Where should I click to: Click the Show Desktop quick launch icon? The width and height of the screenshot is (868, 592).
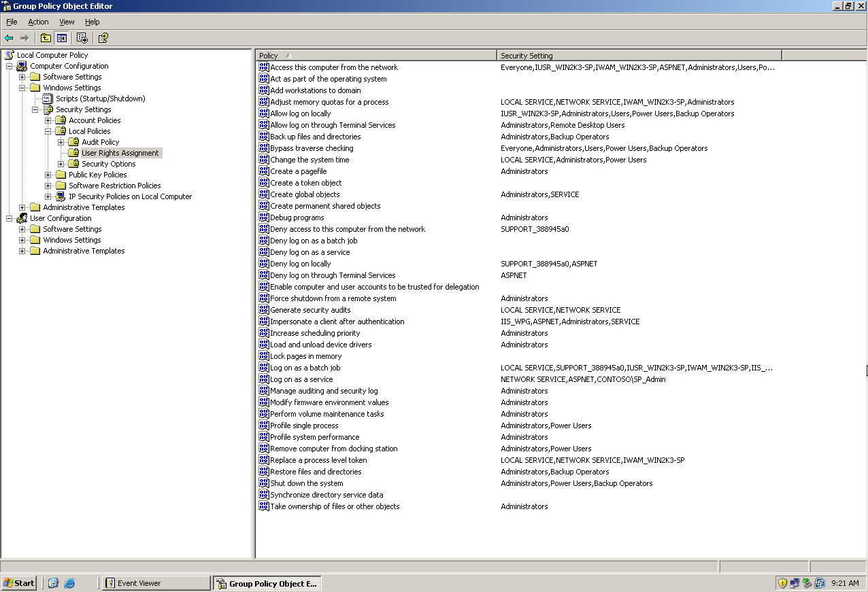coord(53,583)
